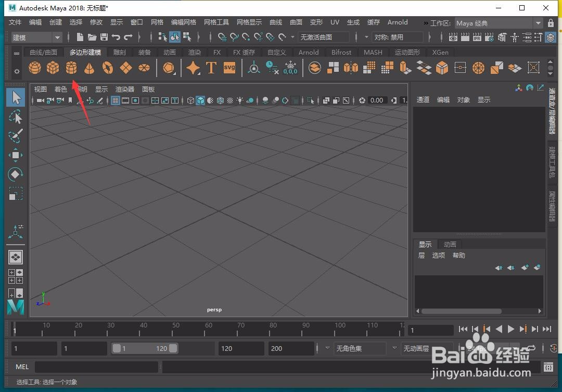Image resolution: width=562 pixels, height=392 pixels.
Task: Create a polygon cube from shelf
Action: click(53, 68)
